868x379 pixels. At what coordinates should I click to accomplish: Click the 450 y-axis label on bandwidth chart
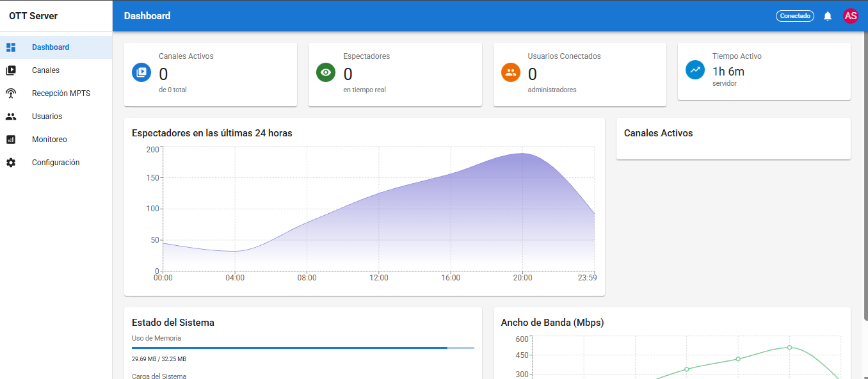522,355
